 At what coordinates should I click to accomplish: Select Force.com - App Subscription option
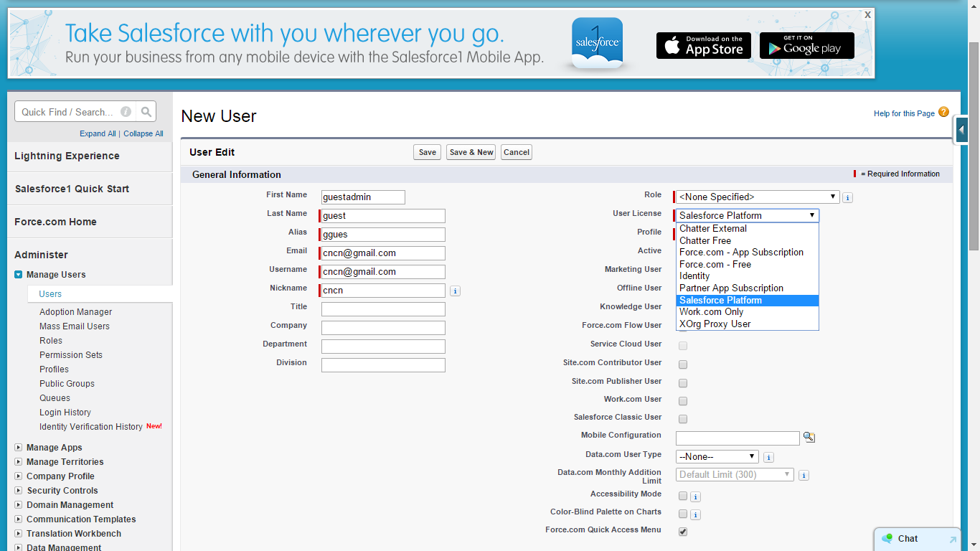(747, 253)
